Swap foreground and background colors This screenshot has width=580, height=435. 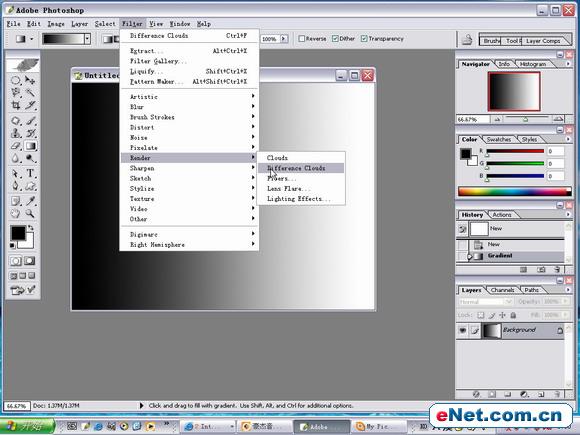[x=31, y=228]
